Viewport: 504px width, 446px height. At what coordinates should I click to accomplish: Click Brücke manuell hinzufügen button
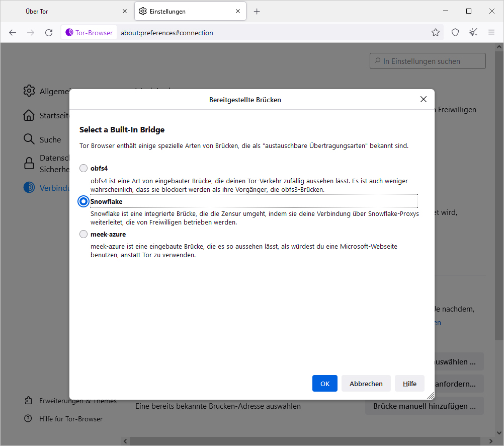(425, 406)
